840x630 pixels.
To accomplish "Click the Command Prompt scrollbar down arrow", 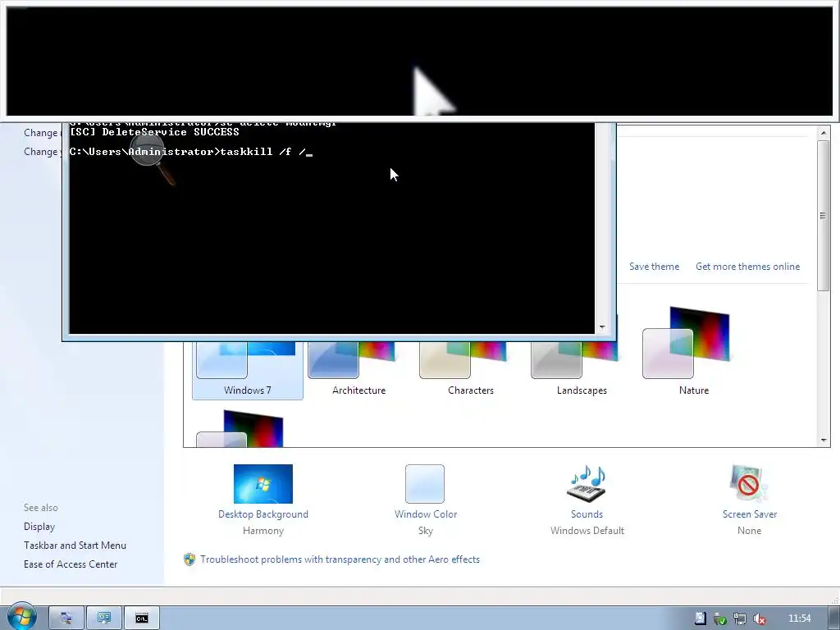I will (x=602, y=327).
